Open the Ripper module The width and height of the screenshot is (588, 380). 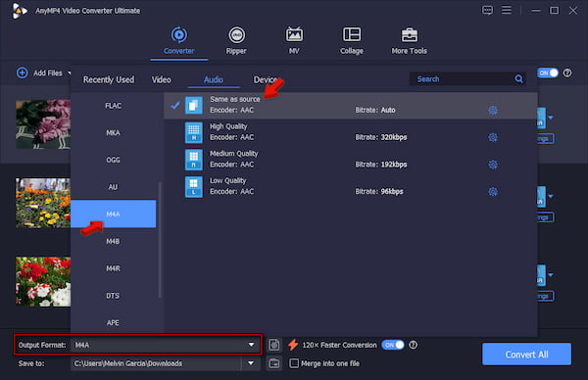[236, 41]
